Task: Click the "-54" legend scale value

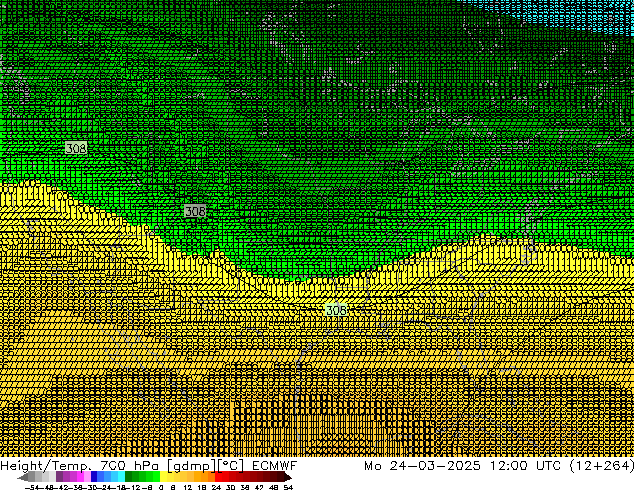Action: 32,487
